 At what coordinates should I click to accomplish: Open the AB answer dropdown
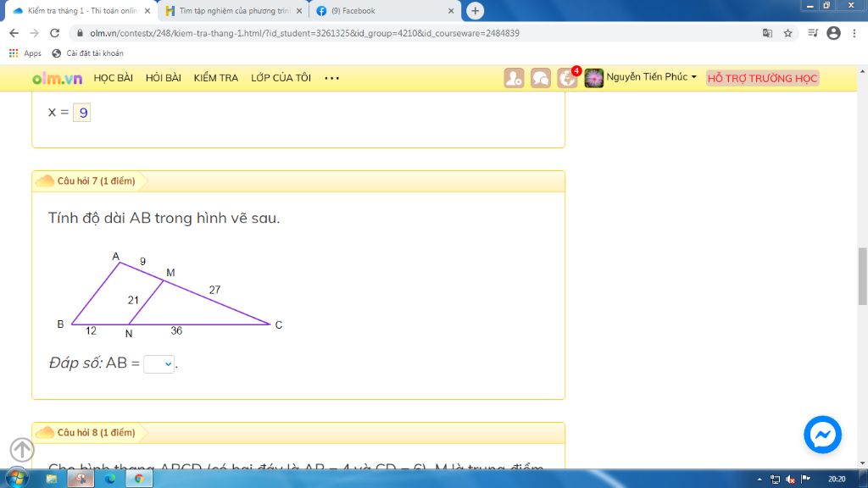coord(159,364)
